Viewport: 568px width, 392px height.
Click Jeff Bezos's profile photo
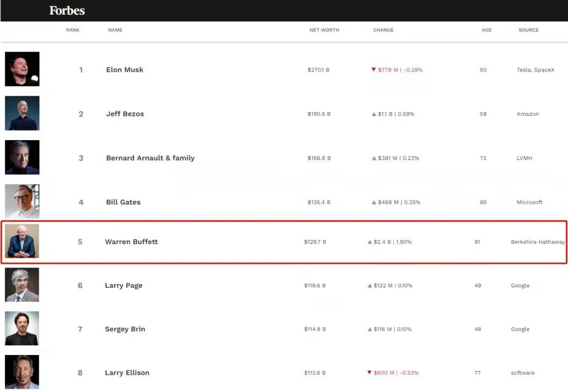click(x=22, y=113)
